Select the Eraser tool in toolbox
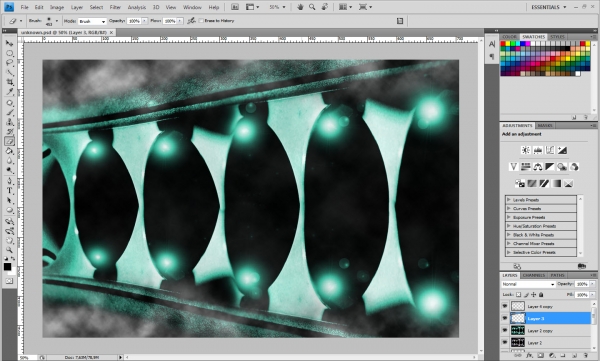 [x=9, y=141]
